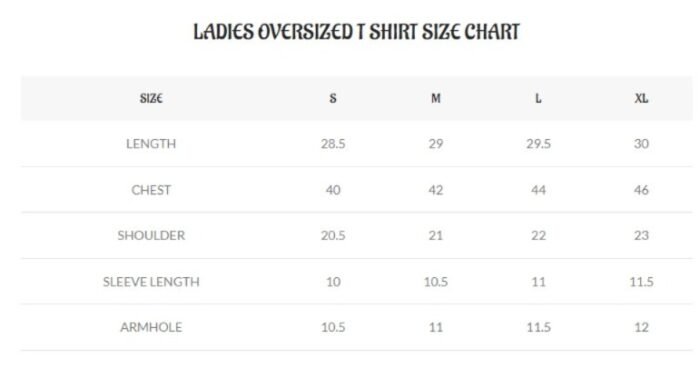Click the 29.5 length value for L
The width and height of the screenshot is (700, 368).
point(538,144)
